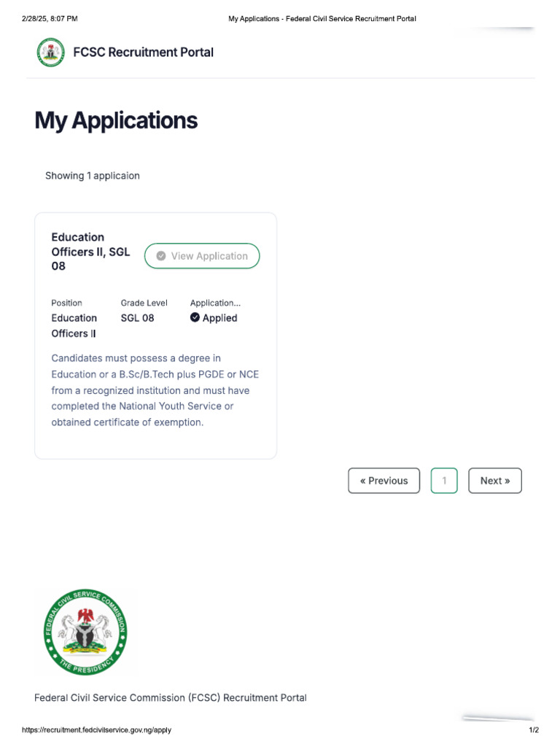The height and width of the screenshot is (747, 560).
Task: Click the Education Officers II position value
Action: [74, 325]
